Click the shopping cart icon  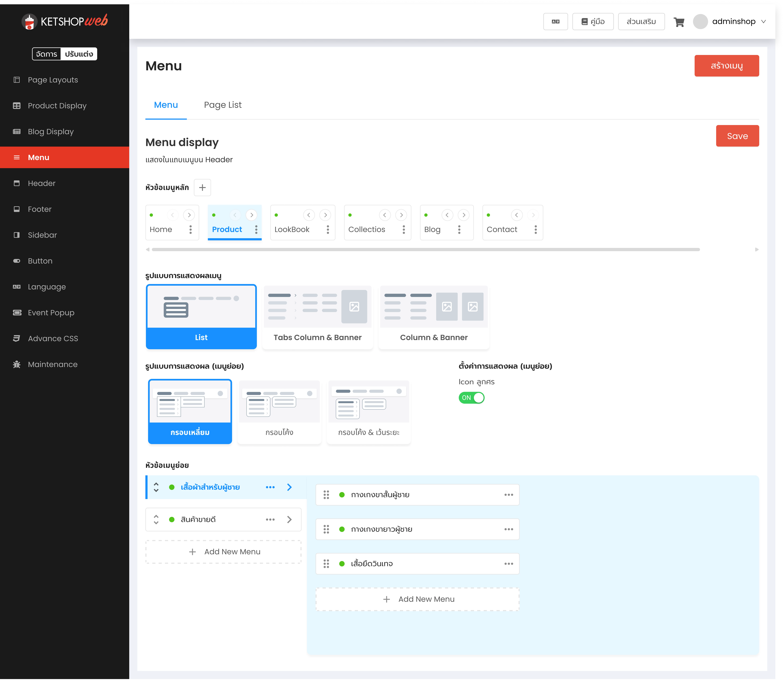[679, 22]
